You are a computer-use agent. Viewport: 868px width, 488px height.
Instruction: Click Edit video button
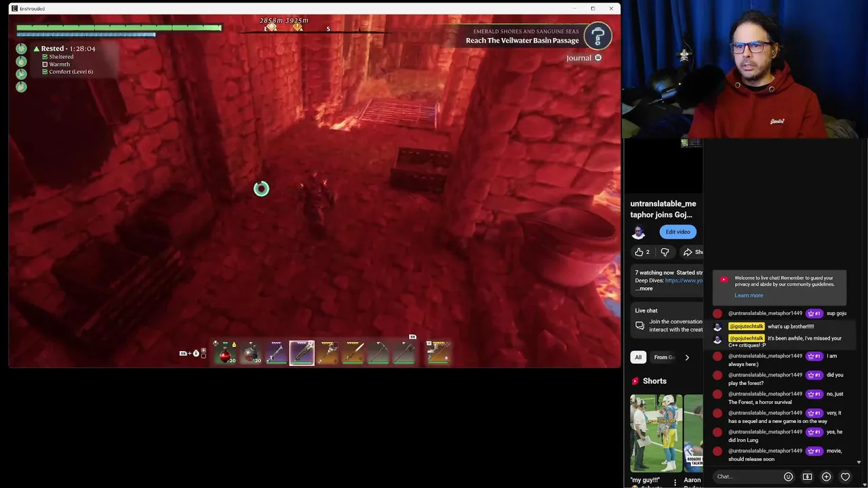[x=677, y=232]
